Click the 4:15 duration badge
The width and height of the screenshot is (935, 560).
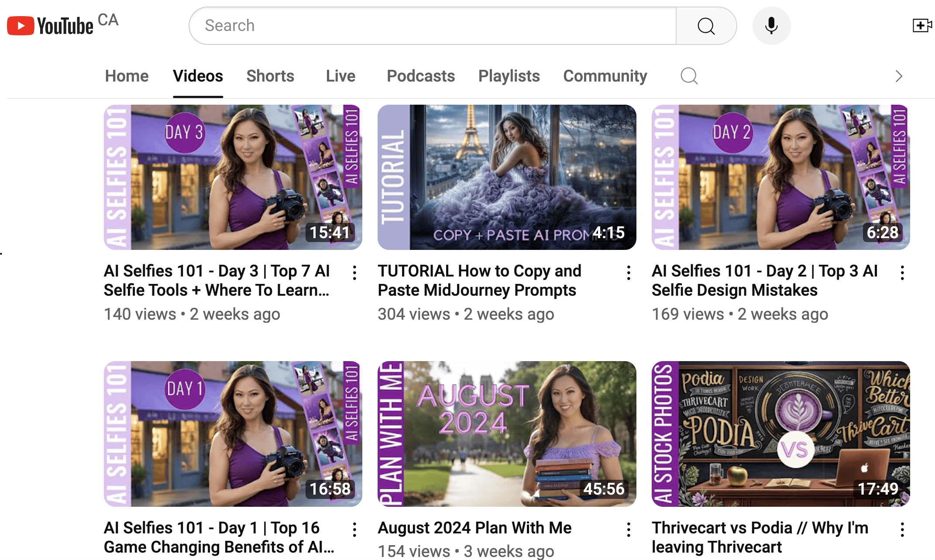(x=609, y=232)
